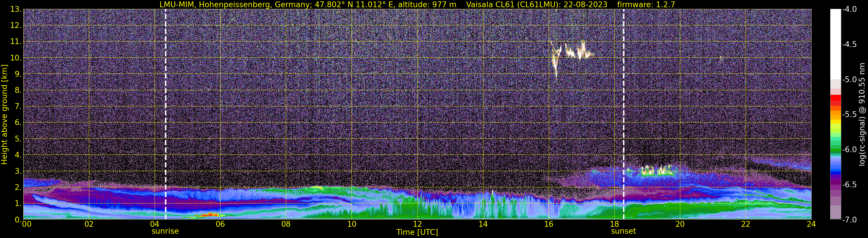The width and height of the screenshot is (868, 238).
Task: Click the '-7.0' colorbar tick label
Action: tap(849, 220)
